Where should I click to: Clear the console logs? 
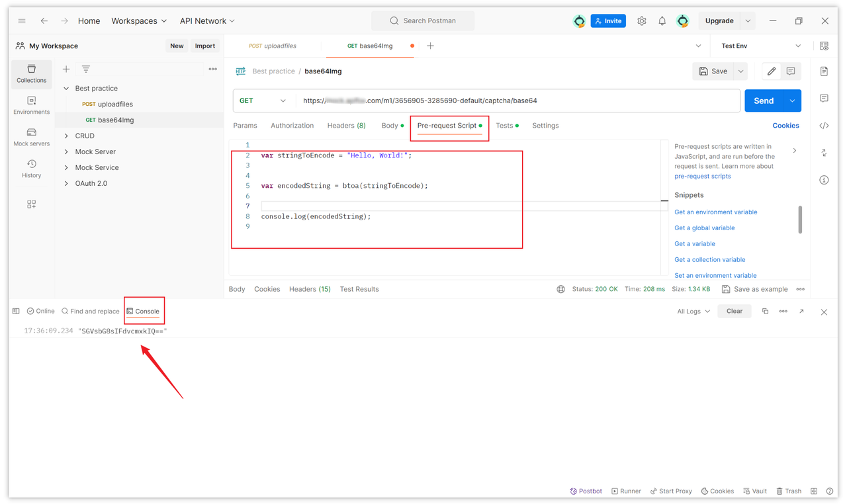point(735,311)
